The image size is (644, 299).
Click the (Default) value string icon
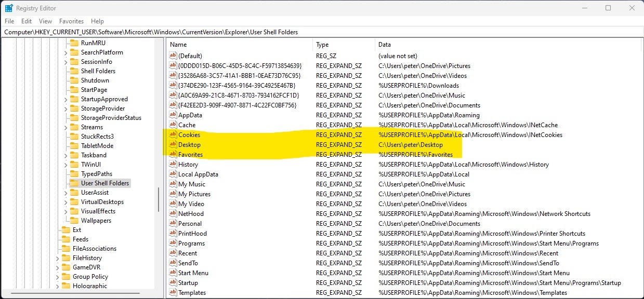coord(173,56)
